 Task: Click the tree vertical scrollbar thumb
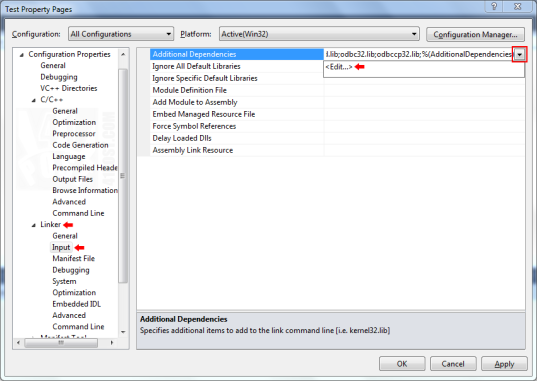pos(123,176)
